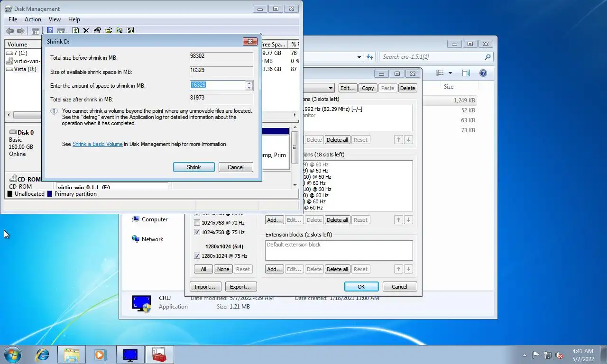Viewport: 607px width, 364px height.
Task: Switch to the CRU monitor icon on the taskbar
Action: [130, 355]
